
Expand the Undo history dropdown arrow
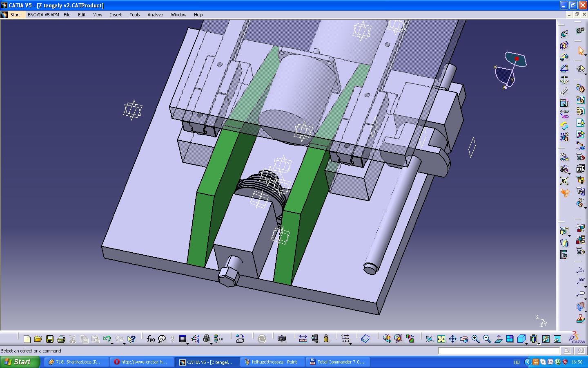click(112, 343)
